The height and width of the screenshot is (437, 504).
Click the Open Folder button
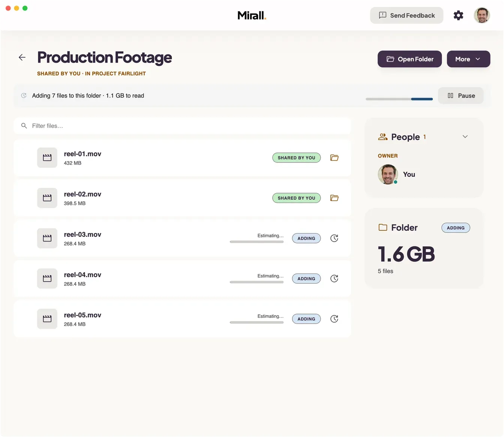click(409, 59)
